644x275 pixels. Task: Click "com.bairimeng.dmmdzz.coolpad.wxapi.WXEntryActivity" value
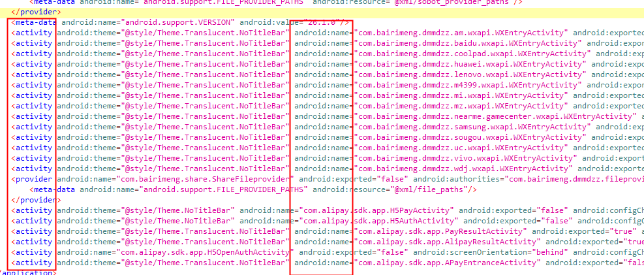pyautogui.click(x=473, y=54)
